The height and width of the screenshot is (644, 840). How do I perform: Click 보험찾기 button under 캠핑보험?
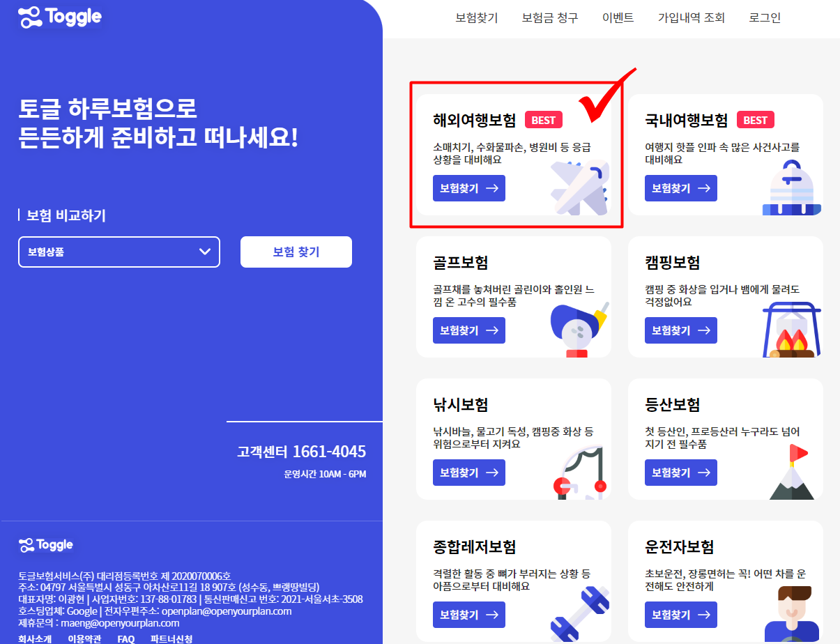pos(681,330)
